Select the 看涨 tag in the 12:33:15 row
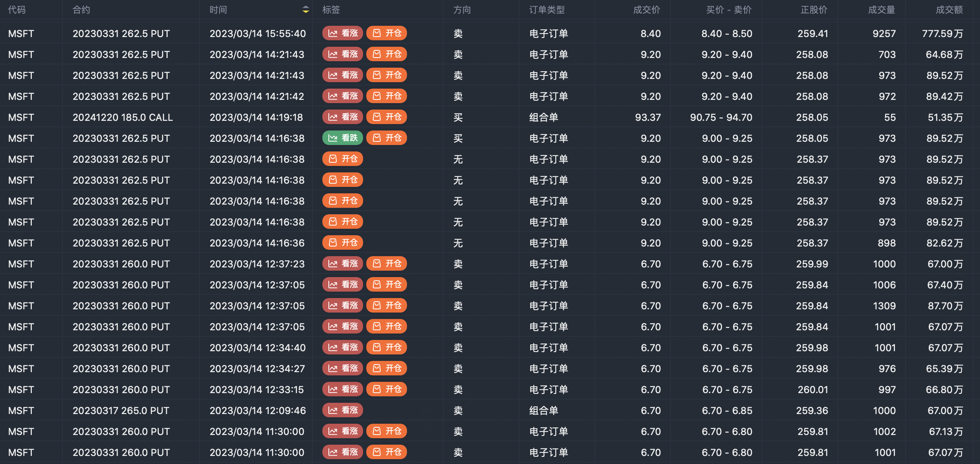Image resolution: width=980 pixels, height=464 pixels. [x=343, y=389]
